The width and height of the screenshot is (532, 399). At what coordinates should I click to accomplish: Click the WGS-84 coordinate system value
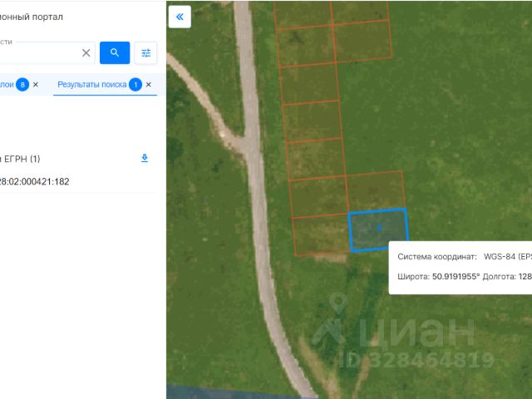point(508,257)
